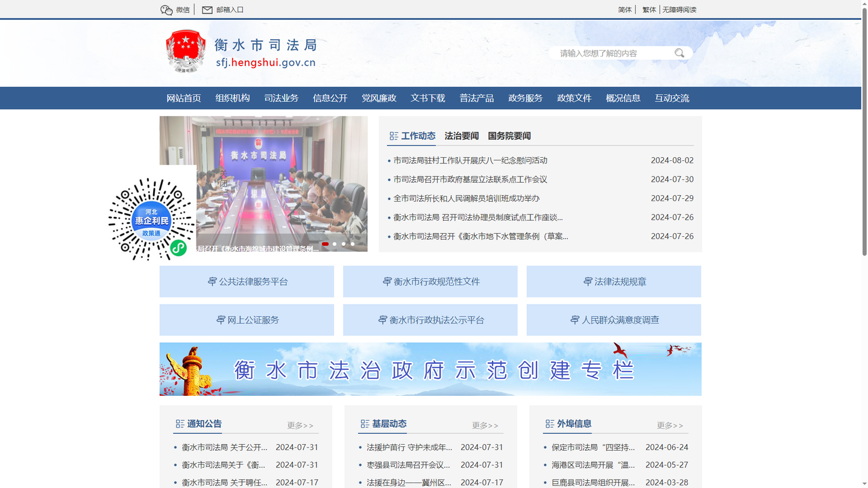Click the 邮箱入口 link
The height and width of the screenshot is (488, 868).
[x=230, y=10]
